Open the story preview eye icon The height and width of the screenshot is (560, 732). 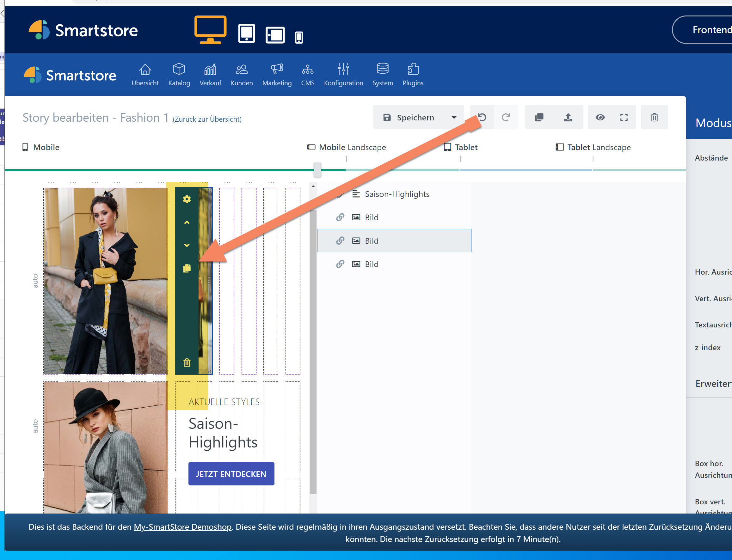(600, 117)
